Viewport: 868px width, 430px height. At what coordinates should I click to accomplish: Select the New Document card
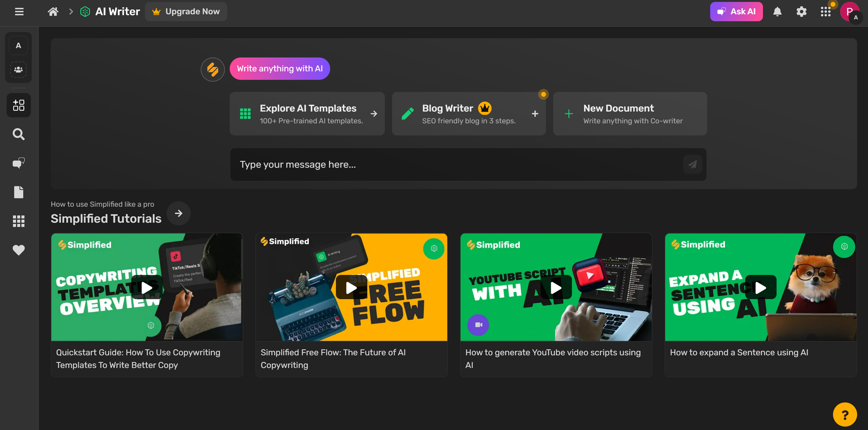(x=630, y=114)
